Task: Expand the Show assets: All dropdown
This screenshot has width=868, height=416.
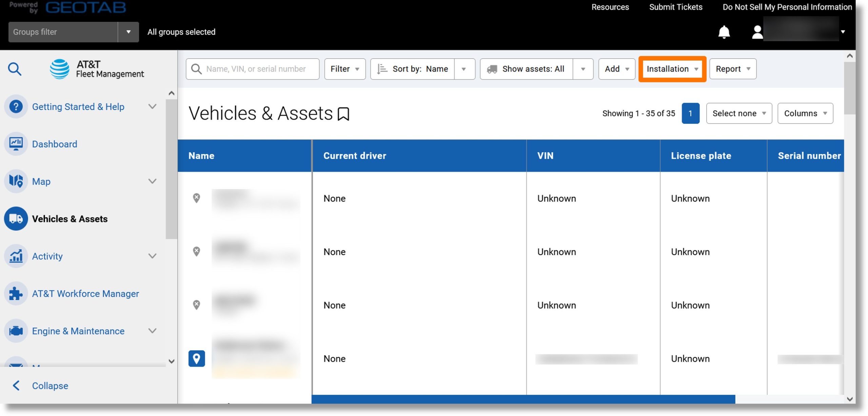Action: [583, 68]
